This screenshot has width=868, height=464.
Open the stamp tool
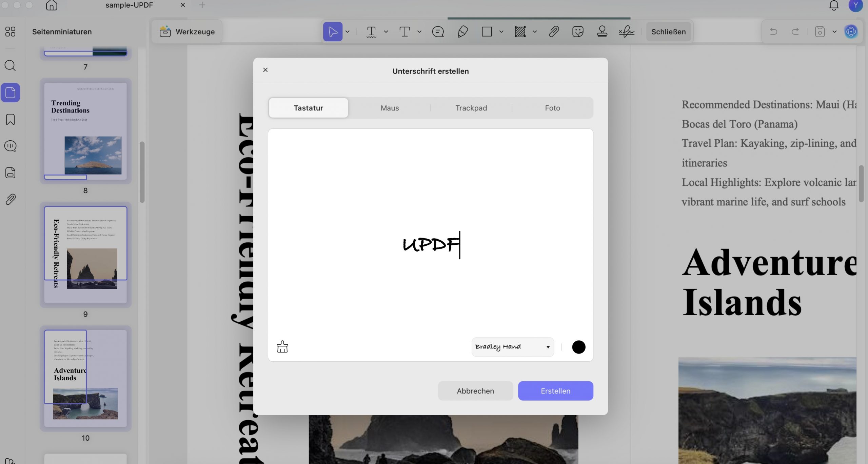pyautogui.click(x=602, y=32)
